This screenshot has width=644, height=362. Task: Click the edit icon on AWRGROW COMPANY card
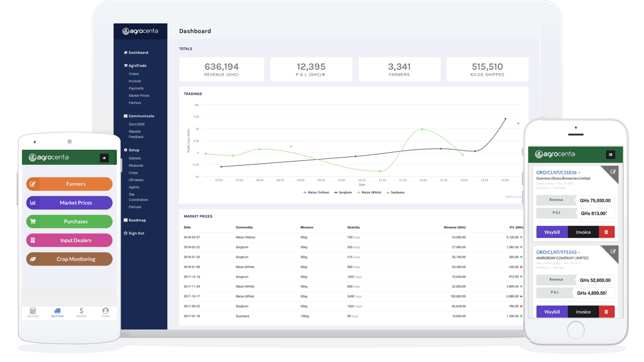pyautogui.click(x=613, y=251)
